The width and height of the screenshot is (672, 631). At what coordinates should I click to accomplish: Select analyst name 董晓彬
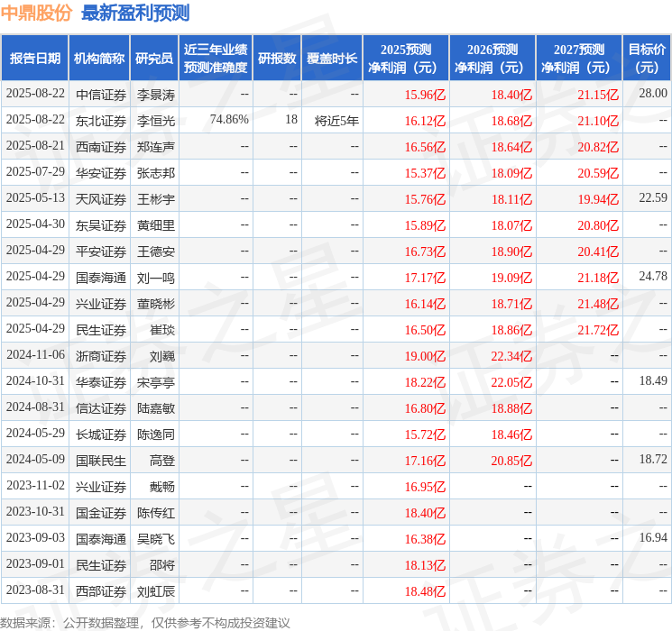[156, 304]
